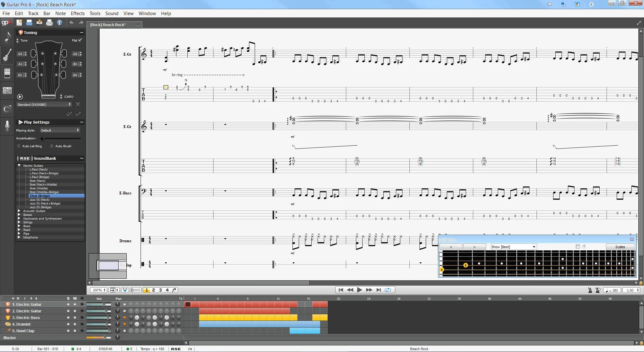This screenshot has height=352, width=644.
Task: Play the tuning preview sound
Action: click(20, 97)
